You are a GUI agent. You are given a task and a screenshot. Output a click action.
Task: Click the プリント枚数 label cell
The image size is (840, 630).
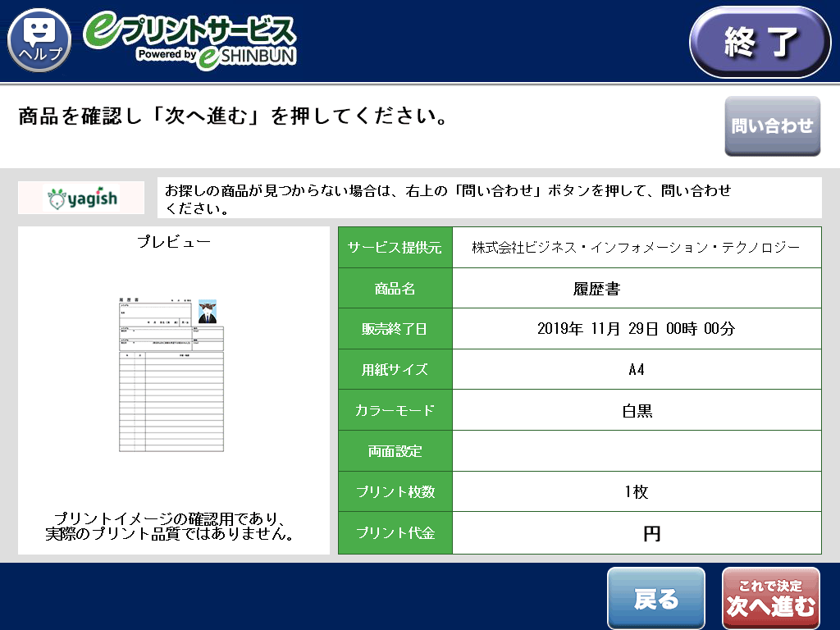point(395,492)
